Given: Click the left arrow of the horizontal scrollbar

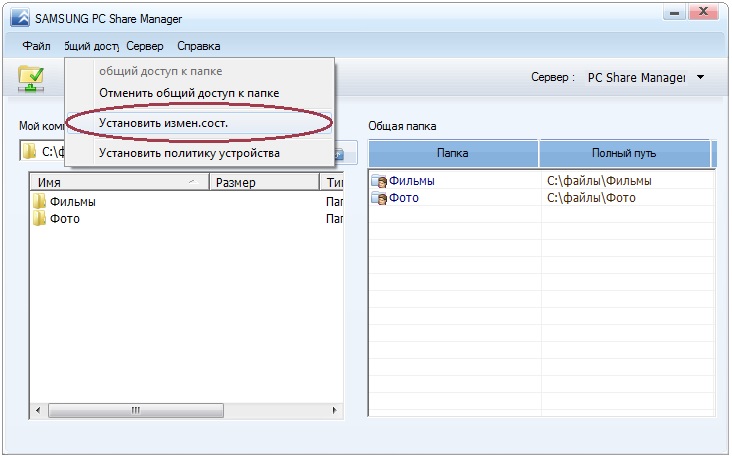Looking at the screenshot, I should coord(38,410).
